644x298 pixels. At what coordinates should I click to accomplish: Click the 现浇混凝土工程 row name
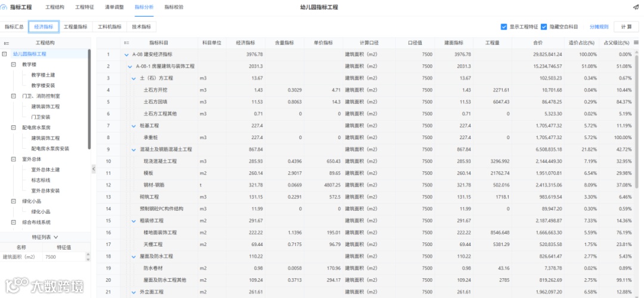pyautogui.click(x=160, y=161)
